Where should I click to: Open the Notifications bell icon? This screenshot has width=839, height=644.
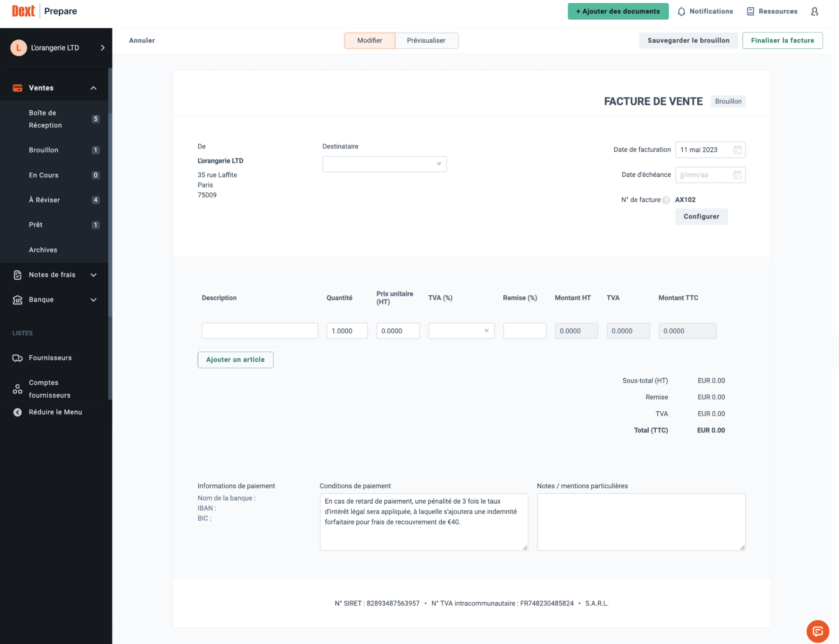tap(681, 12)
